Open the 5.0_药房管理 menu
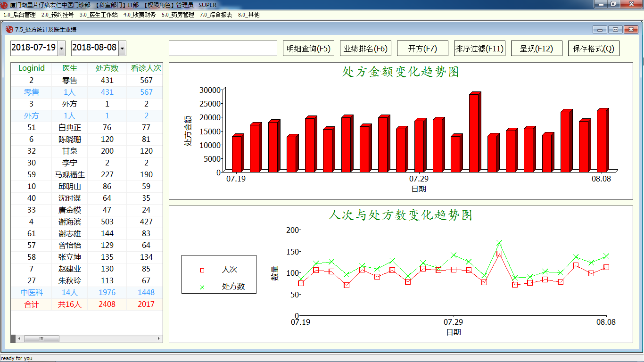The width and height of the screenshot is (644, 362). point(178,15)
